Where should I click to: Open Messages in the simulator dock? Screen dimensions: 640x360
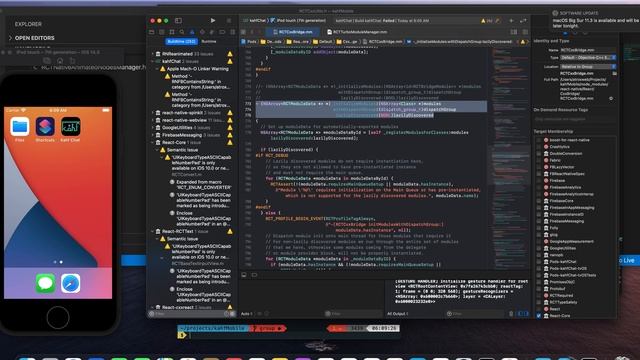45,283
